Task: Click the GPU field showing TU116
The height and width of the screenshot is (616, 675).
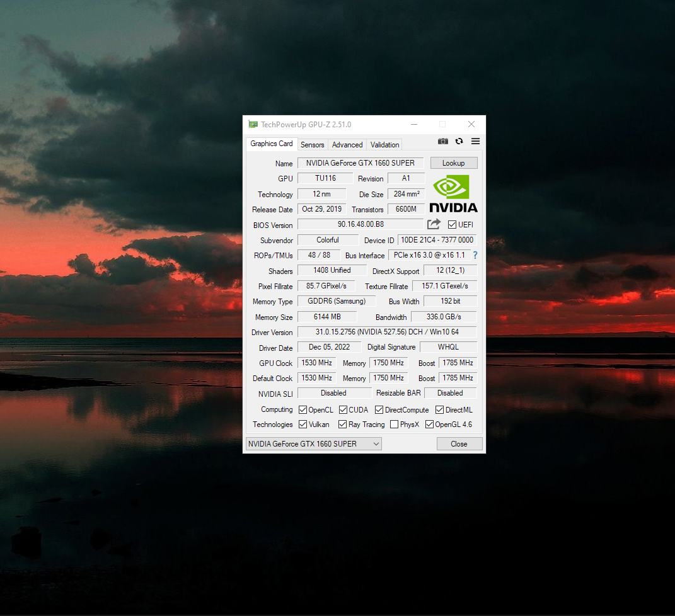Action: (x=325, y=178)
